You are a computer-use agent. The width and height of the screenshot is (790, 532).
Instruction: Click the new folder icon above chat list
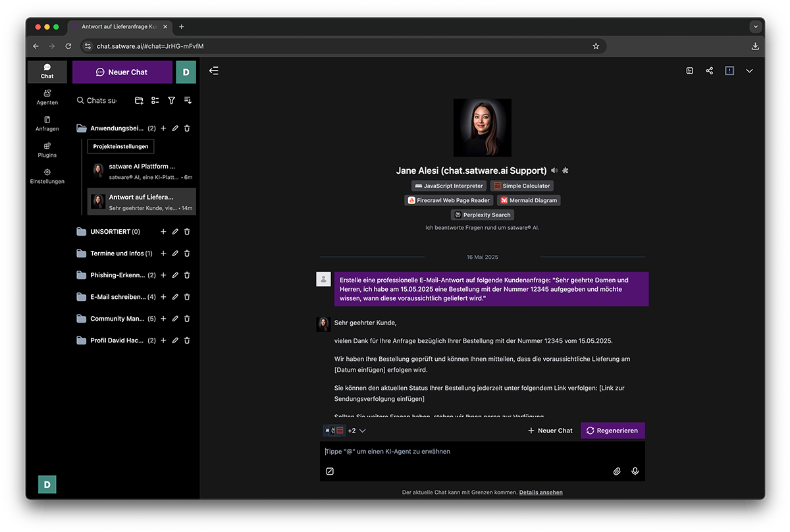(139, 101)
